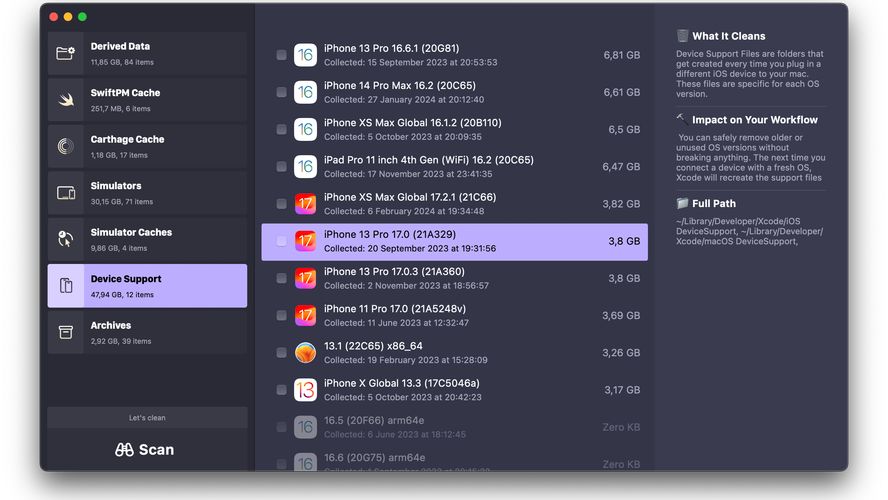Click the Simulator Caches icon

click(66, 239)
